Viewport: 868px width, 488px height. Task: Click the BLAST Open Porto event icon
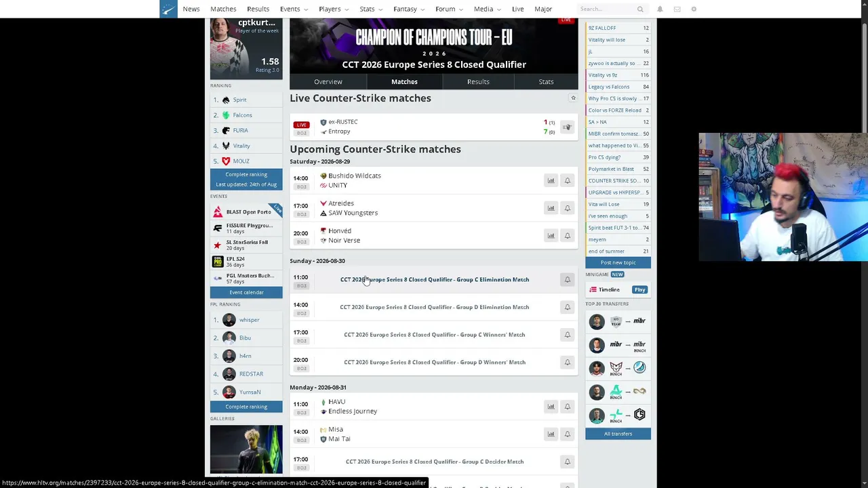coord(218,212)
